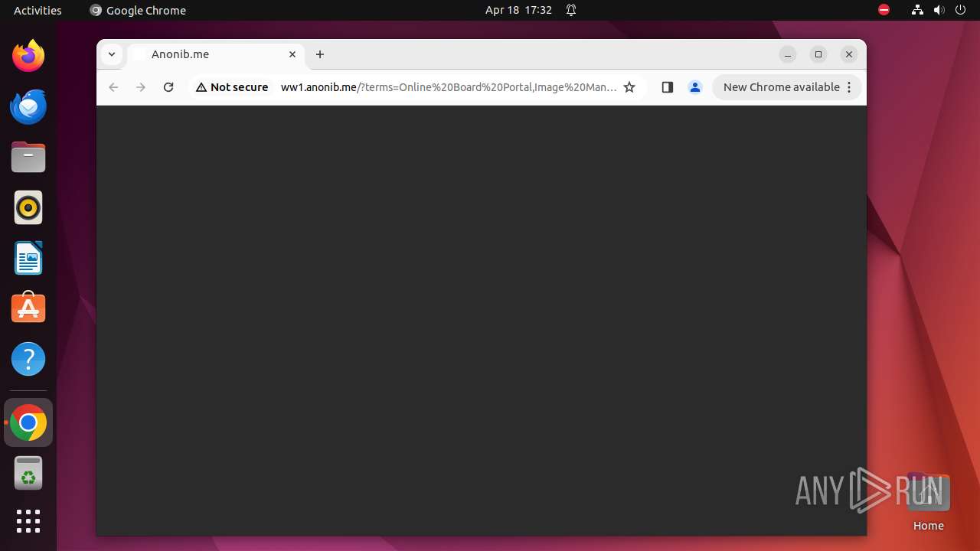The height and width of the screenshot is (551, 980).
Task: Open the network status icon
Action: (x=917, y=10)
